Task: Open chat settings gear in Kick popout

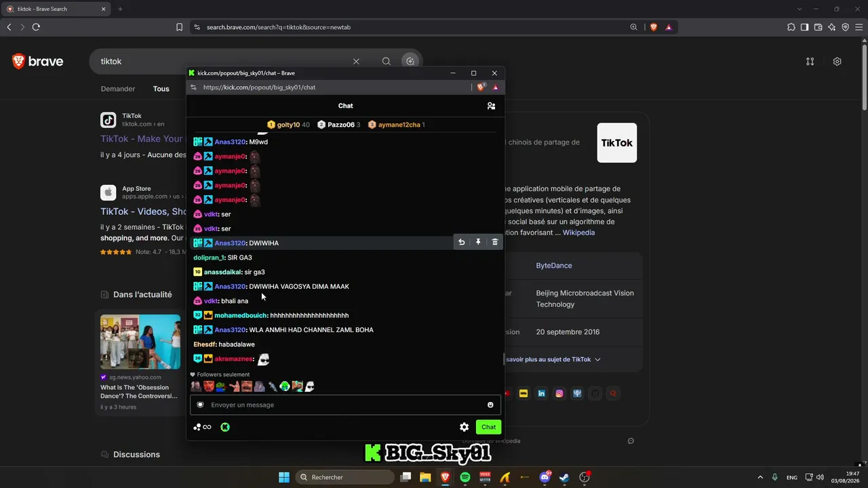Action: point(464,427)
